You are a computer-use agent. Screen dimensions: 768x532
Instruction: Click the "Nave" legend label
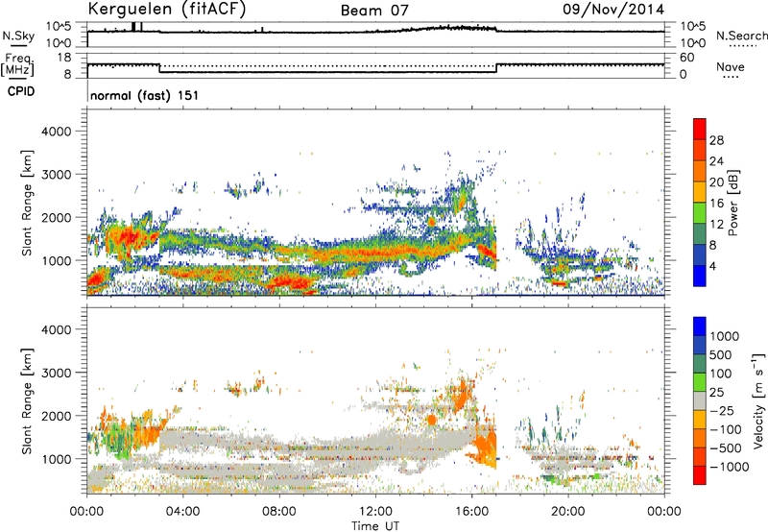click(x=731, y=67)
